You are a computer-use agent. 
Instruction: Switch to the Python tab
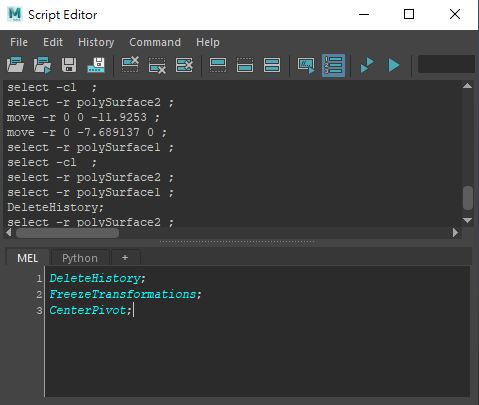[80, 258]
